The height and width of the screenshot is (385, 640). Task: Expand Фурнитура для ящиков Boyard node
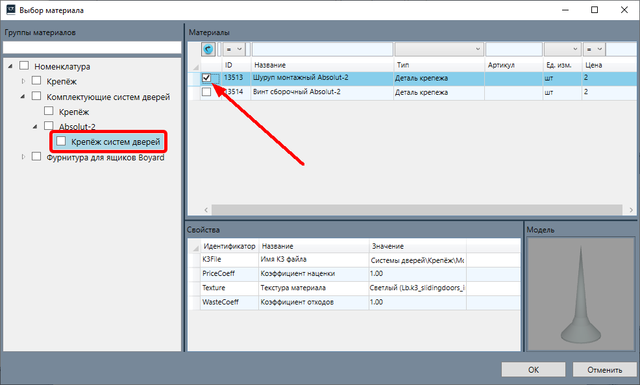[23, 157]
